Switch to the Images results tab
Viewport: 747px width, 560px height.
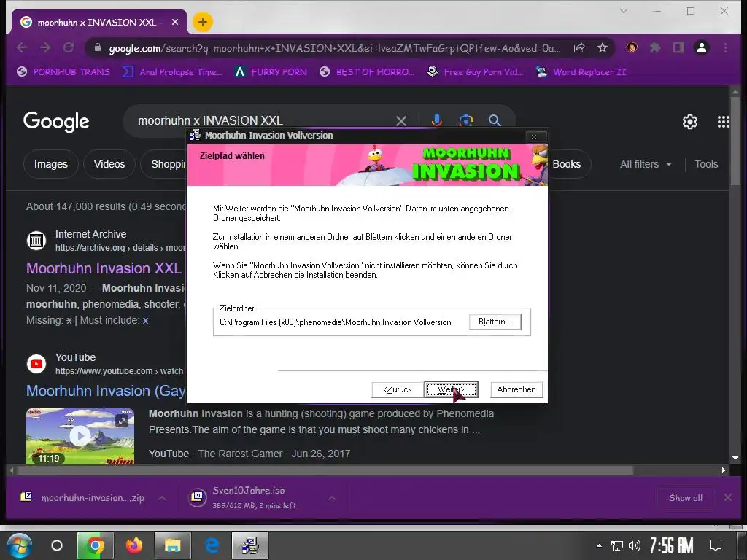[51, 164]
